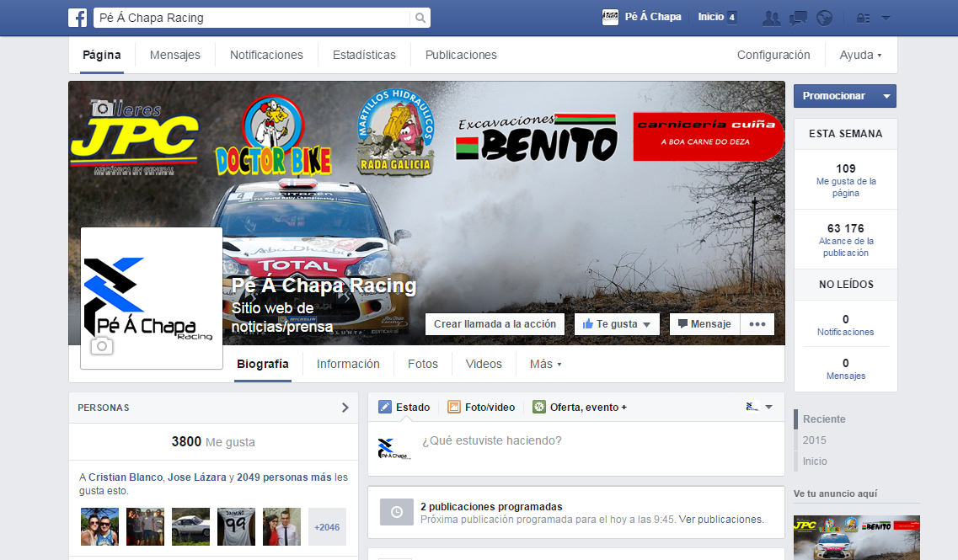Click the scheduled posts clock icon
The width and height of the screenshot is (958, 560).
pos(397,512)
